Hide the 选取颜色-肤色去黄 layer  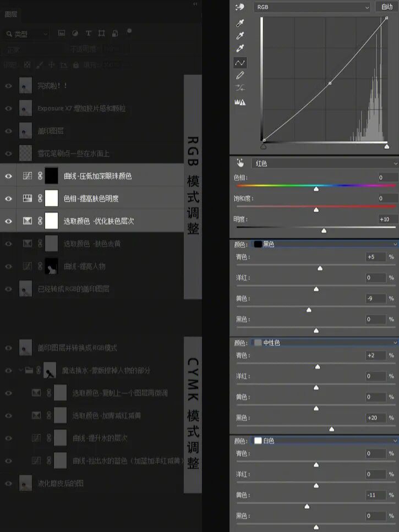(x=8, y=244)
